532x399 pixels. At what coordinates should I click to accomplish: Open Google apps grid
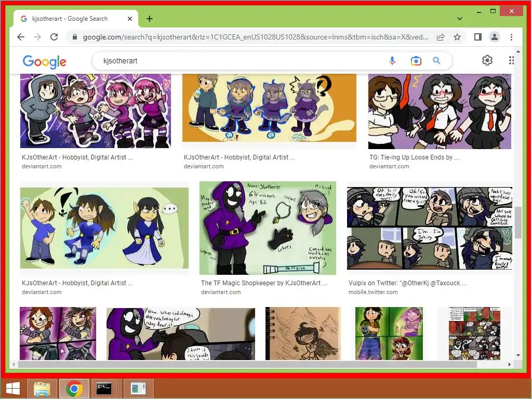click(x=511, y=60)
